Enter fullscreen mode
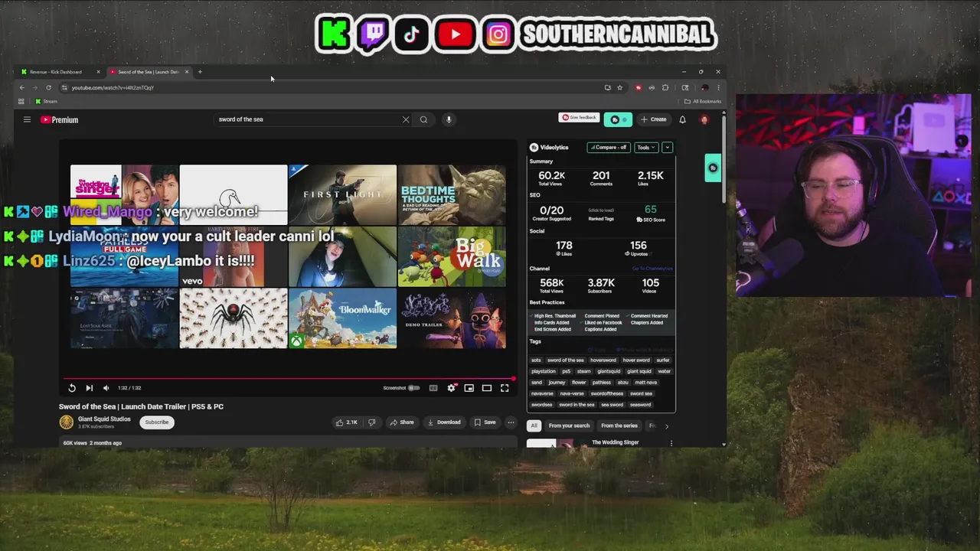 505,388
